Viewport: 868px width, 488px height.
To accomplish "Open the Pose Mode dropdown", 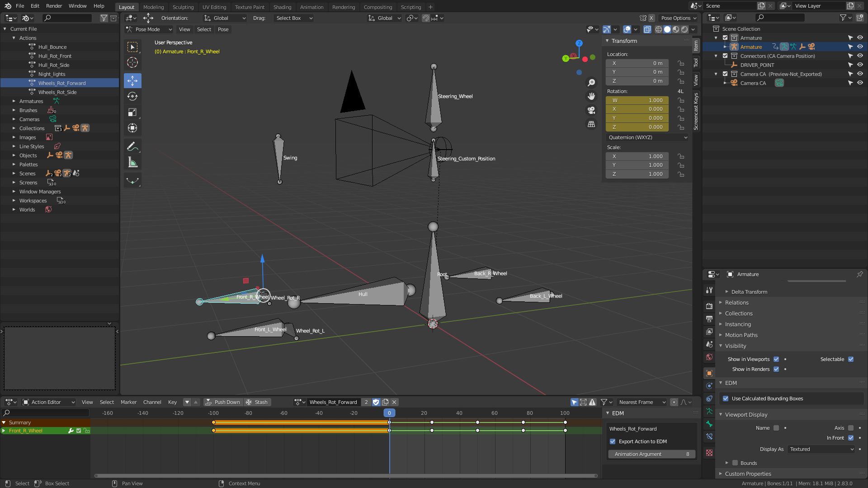I will 149,29.
